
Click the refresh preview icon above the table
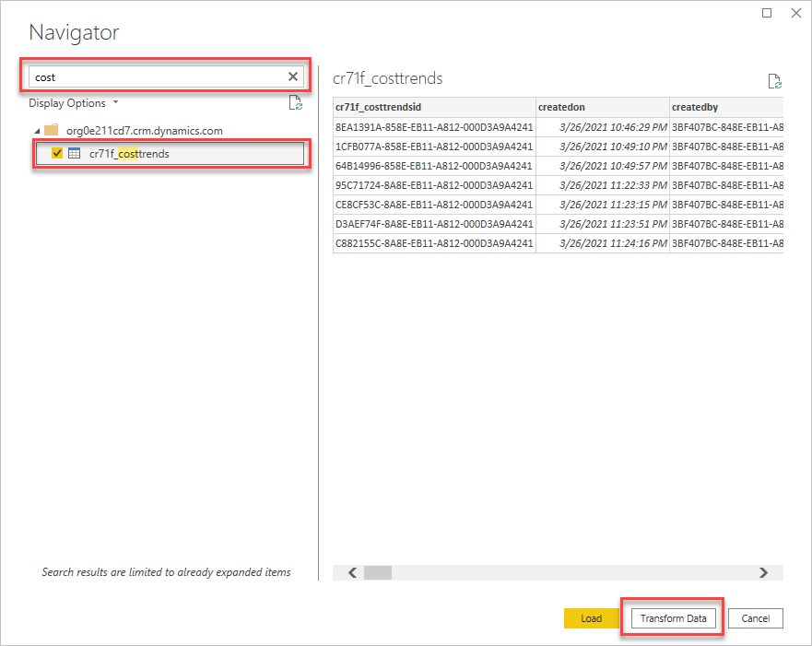(774, 81)
